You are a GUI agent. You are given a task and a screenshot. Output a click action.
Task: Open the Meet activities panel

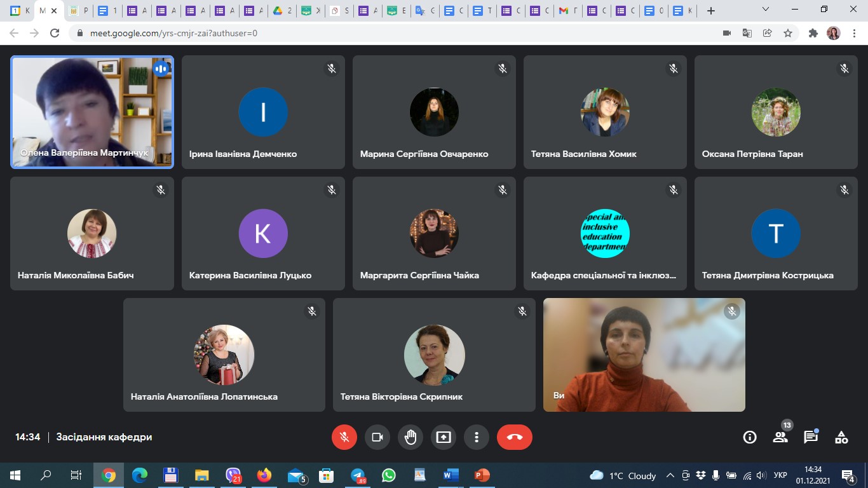pos(841,437)
